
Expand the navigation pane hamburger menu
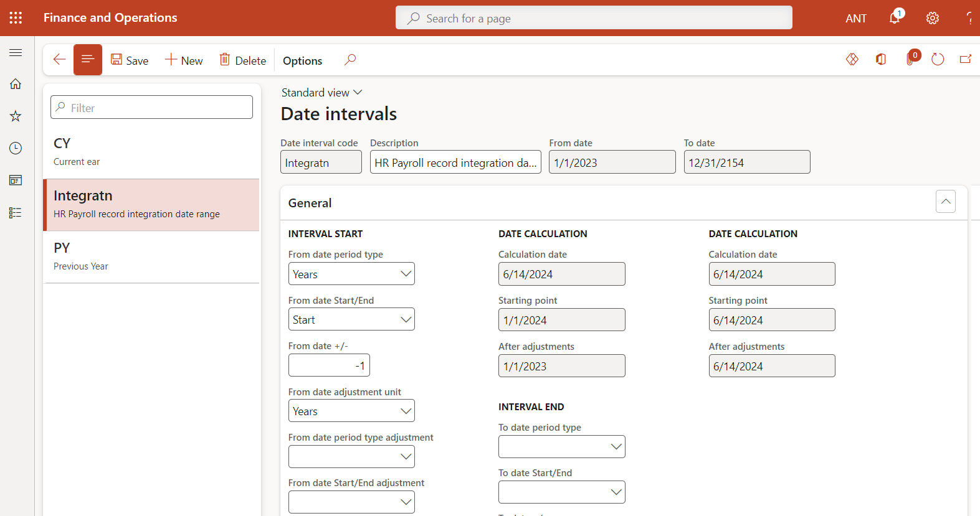16,53
